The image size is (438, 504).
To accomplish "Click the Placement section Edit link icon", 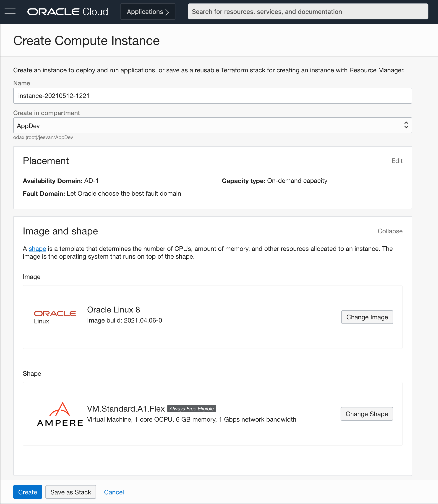I will [x=397, y=161].
